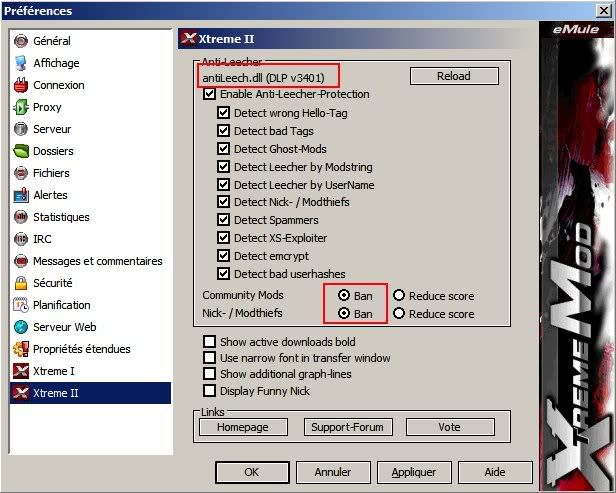Click the Statistiques icon in sidebar
This screenshot has width=616, height=493.
click(21, 217)
